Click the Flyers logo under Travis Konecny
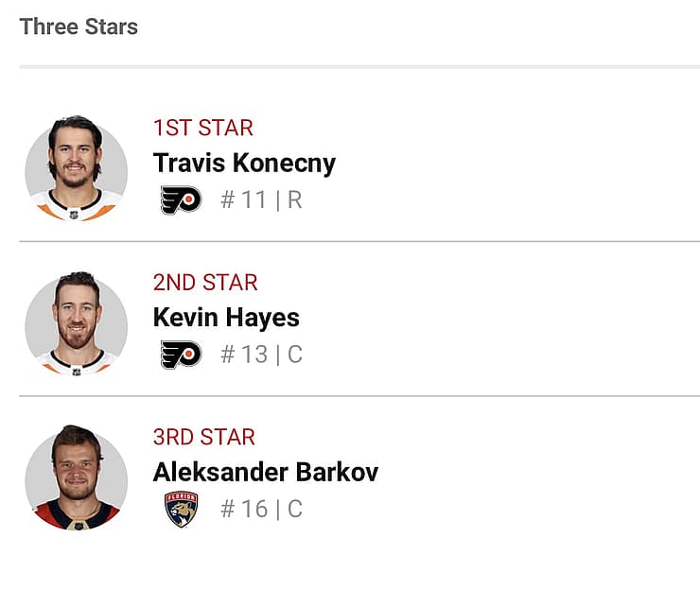Viewport: 700px width, 607px height. point(181,199)
